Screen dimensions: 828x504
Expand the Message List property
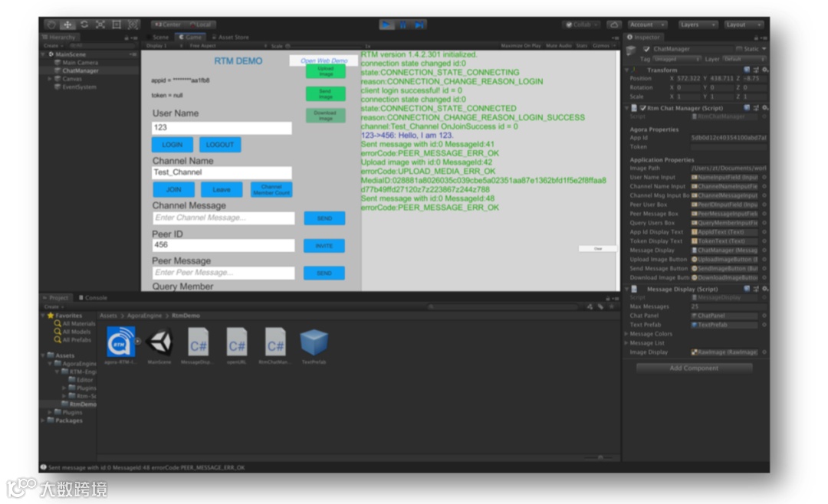(x=627, y=343)
